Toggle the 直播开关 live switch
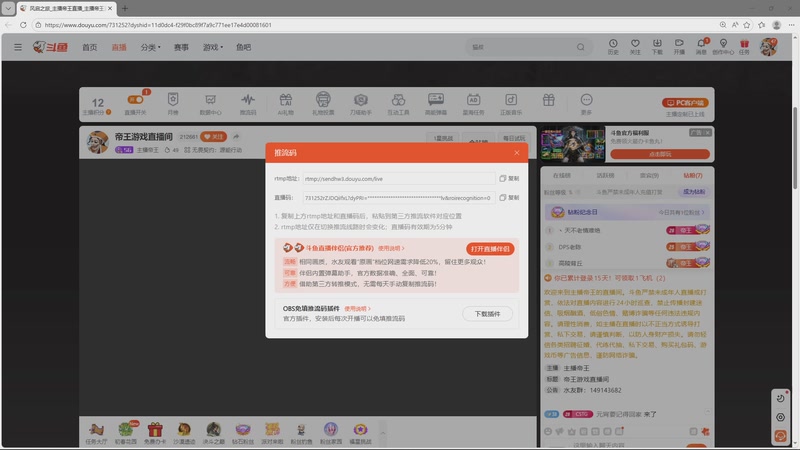The height and width of the screenshot is (450, 800). click(135, 100)
